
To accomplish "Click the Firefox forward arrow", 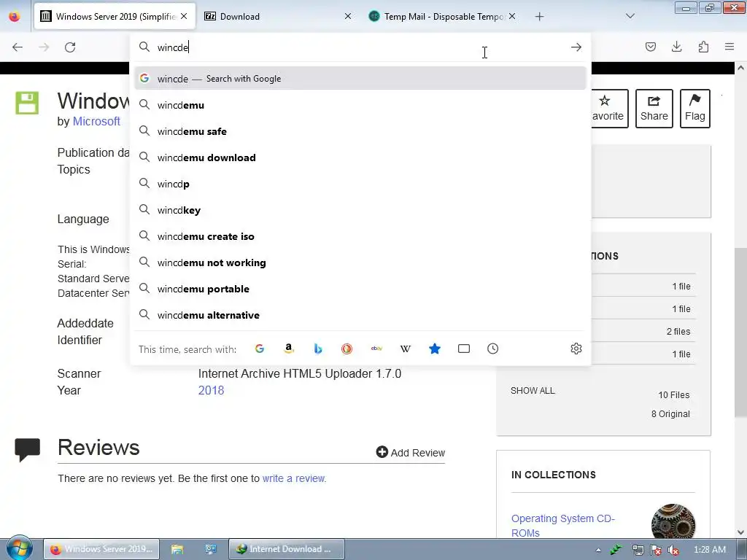I will [x=44, y=47].
